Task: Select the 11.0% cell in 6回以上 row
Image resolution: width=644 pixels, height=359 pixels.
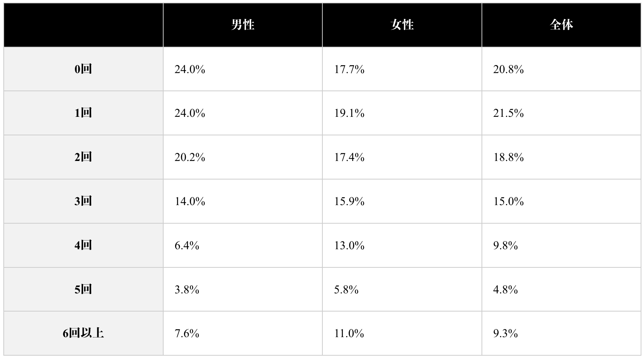Action: coord(349,333)
